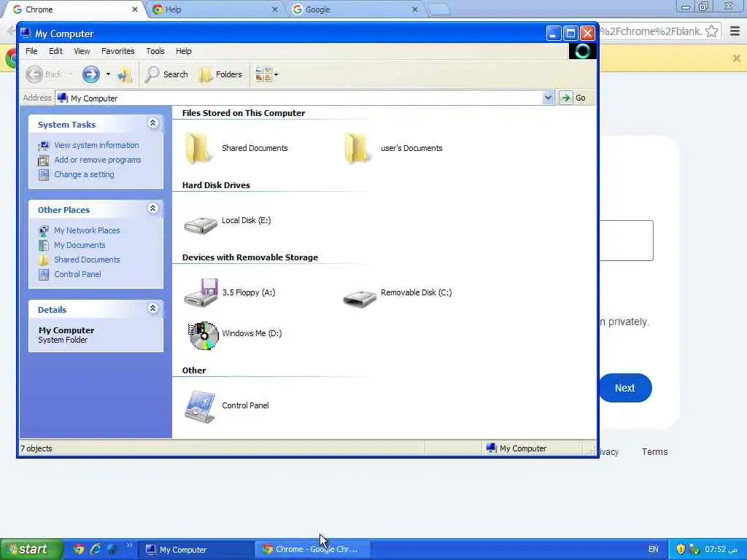
Task: Toggle the Folders pane button
Action: [x=220, y=74]
